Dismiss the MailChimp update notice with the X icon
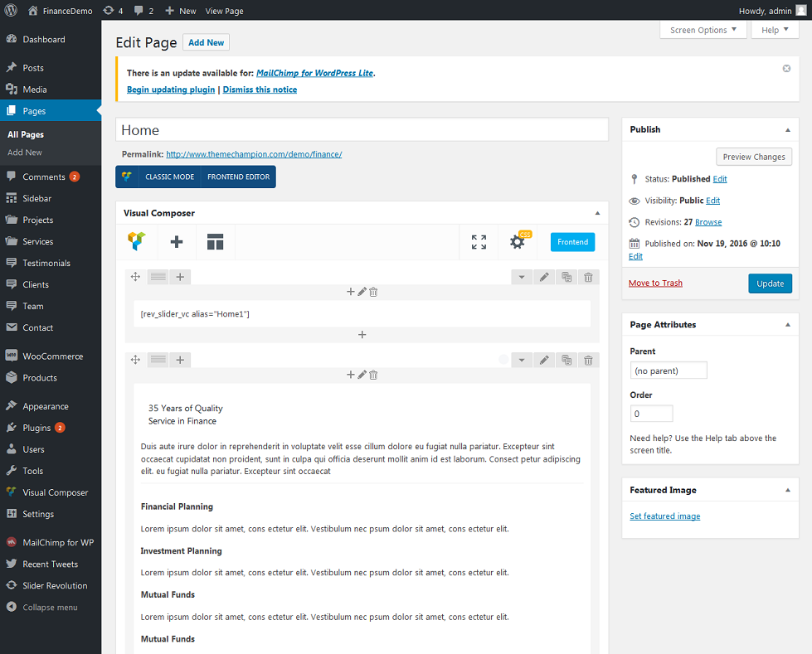 pyautogui.click(x=786, y=69)
